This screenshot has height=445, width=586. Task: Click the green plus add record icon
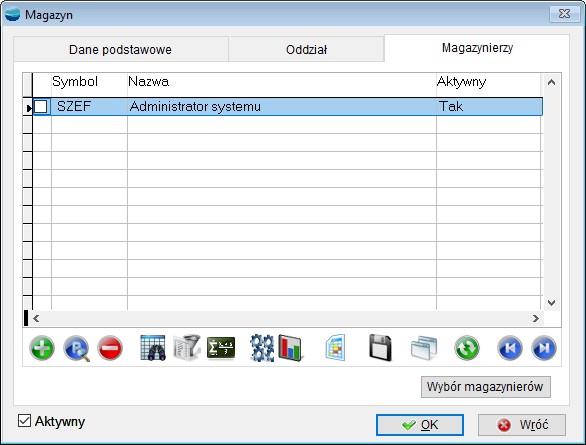(42, 348)
